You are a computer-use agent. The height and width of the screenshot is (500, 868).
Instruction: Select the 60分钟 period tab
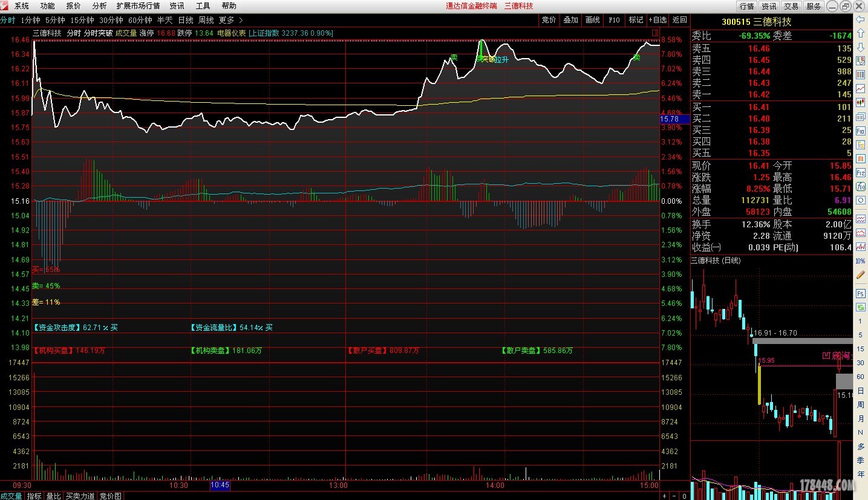click(140, 20)
